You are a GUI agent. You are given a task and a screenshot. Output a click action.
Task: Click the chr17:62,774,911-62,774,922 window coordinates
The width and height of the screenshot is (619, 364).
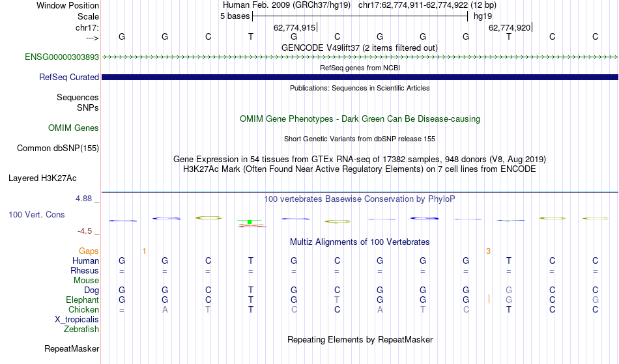[413, 5]
